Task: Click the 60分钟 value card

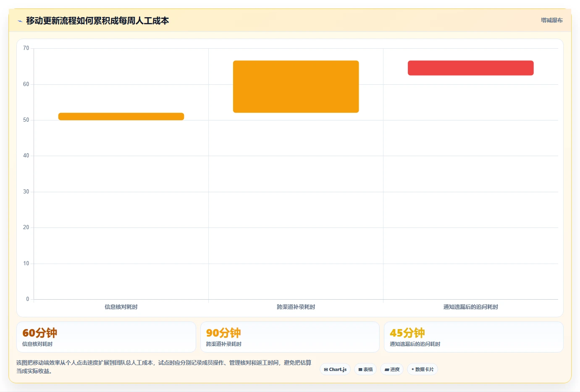Action: point(106,337)
